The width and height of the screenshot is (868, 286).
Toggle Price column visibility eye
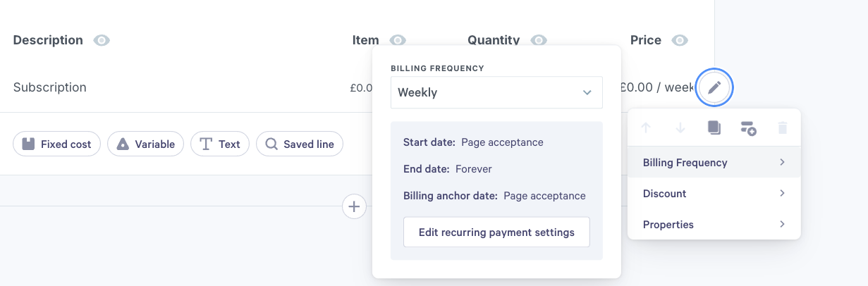coord(680,40)
